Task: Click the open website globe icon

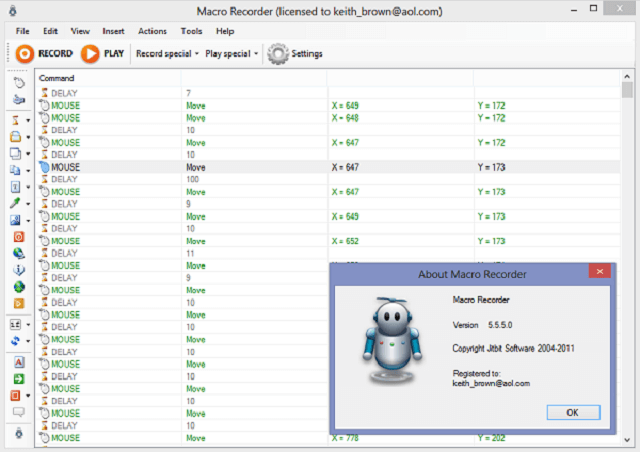Action: tap(18, 253)
